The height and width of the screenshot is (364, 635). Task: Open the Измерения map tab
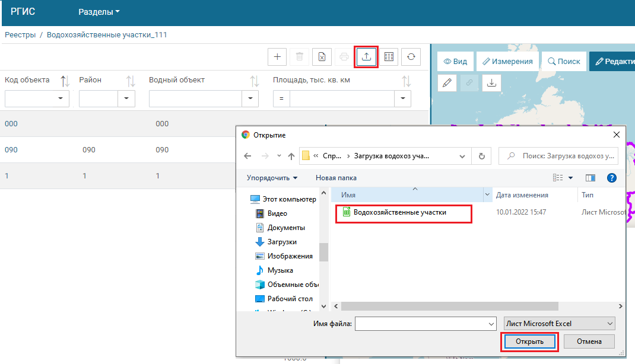coord(507,61)
